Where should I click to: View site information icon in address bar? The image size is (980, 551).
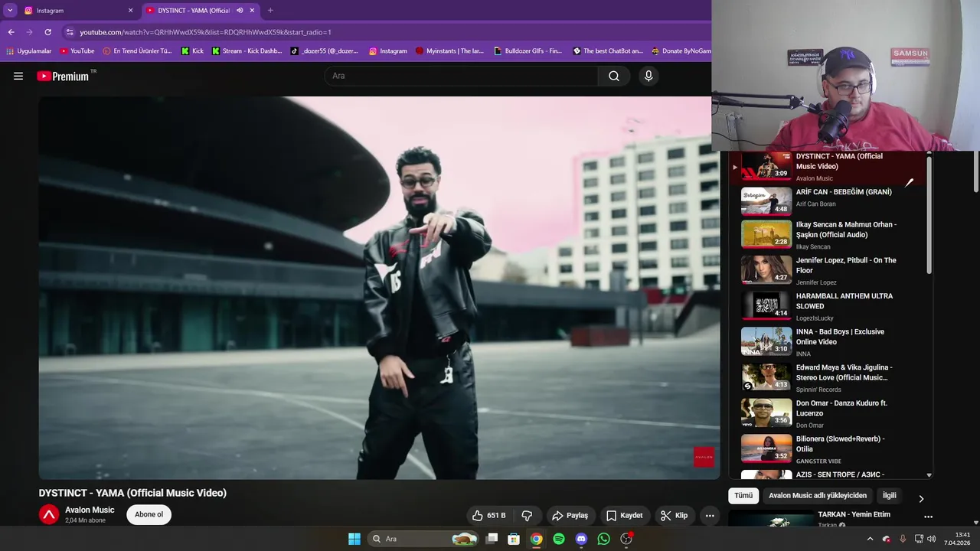[70, 32]
